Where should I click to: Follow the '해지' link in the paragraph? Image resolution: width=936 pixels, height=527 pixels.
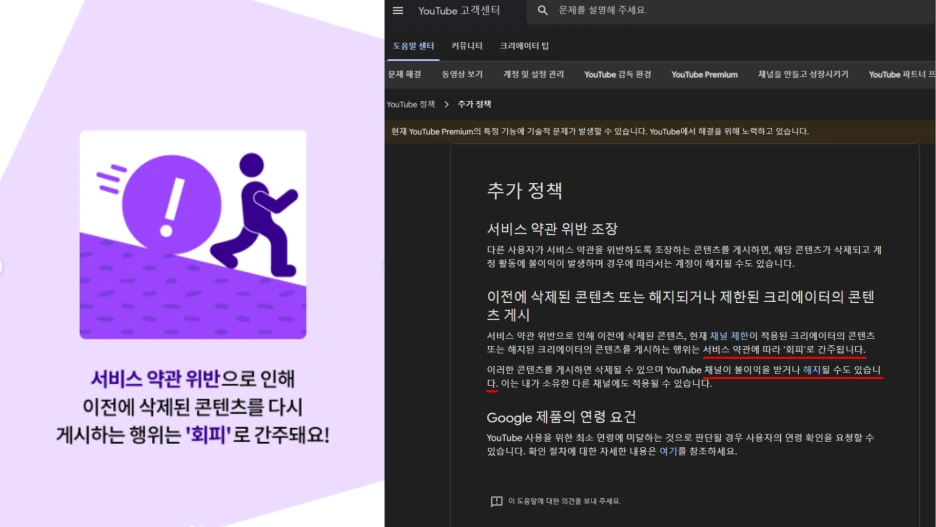811,370
